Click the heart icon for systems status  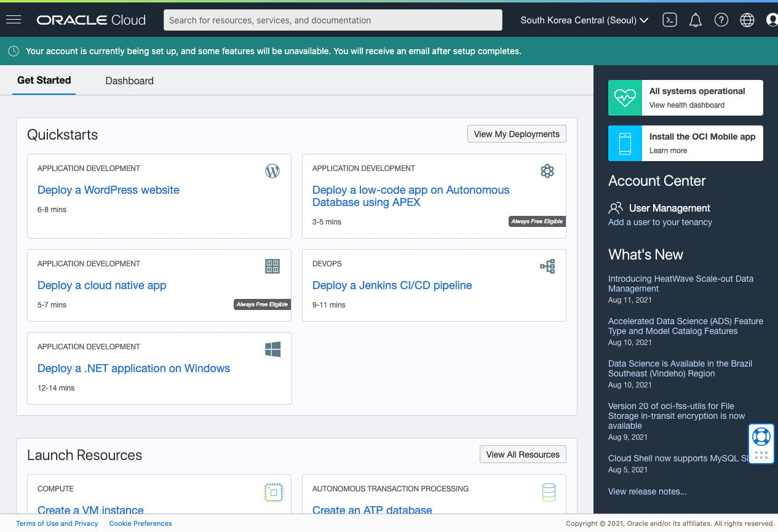[x=625, y=97]
